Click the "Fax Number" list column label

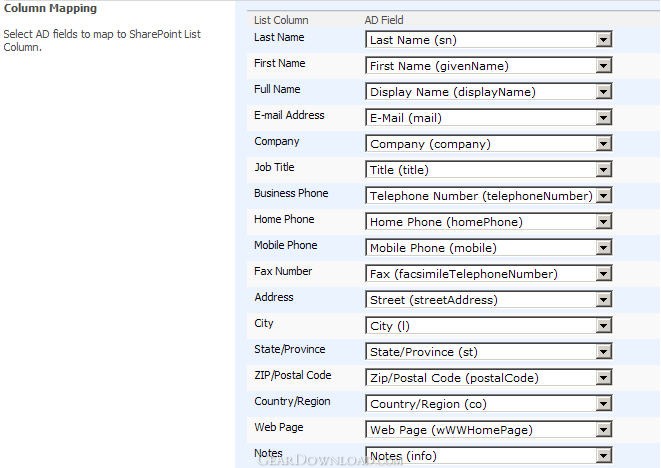coord(283,272)
